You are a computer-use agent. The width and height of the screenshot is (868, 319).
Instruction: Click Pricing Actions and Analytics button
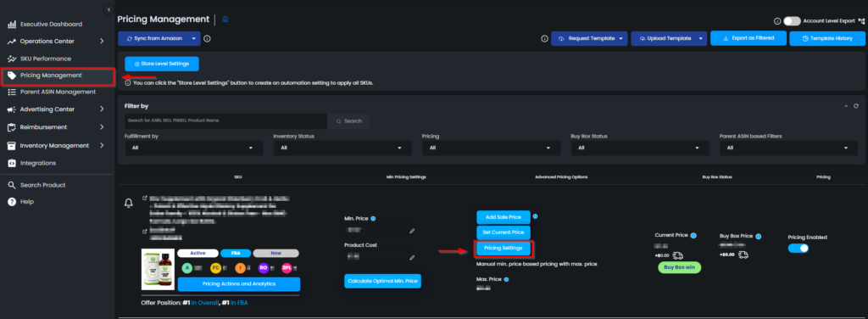tap(239, 284)
